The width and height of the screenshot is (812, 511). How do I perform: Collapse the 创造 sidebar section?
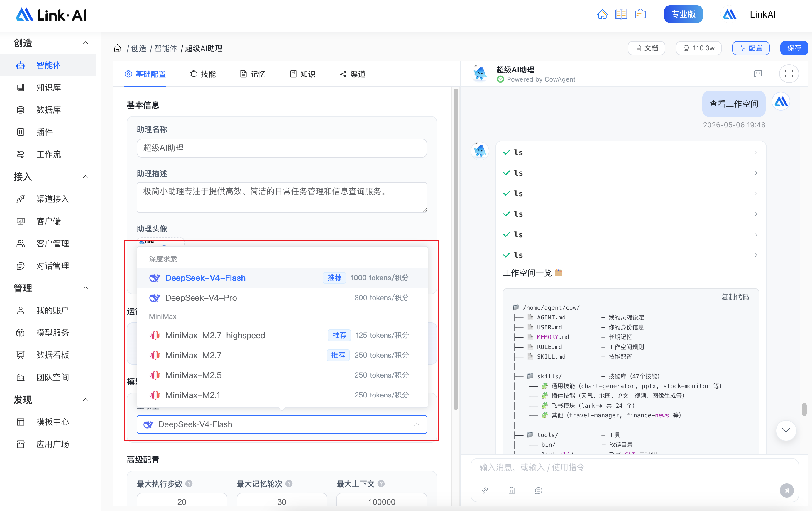(x=86, y=43)
